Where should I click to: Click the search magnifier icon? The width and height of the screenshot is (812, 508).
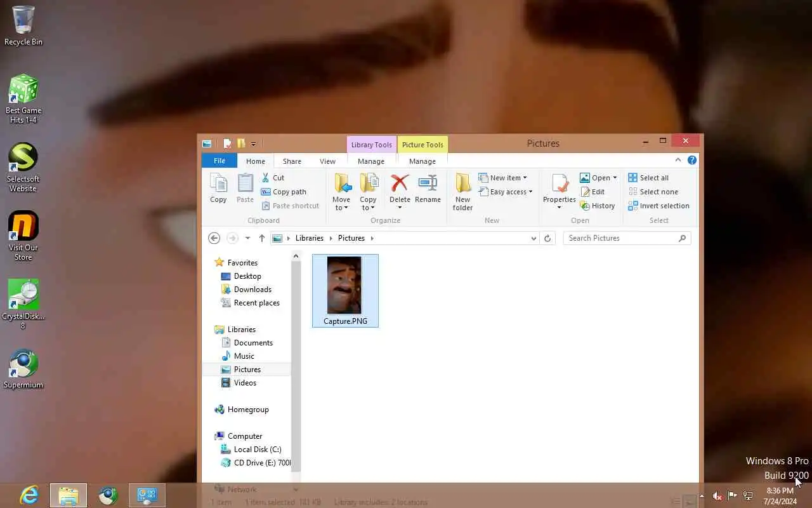tap(682, 238)
